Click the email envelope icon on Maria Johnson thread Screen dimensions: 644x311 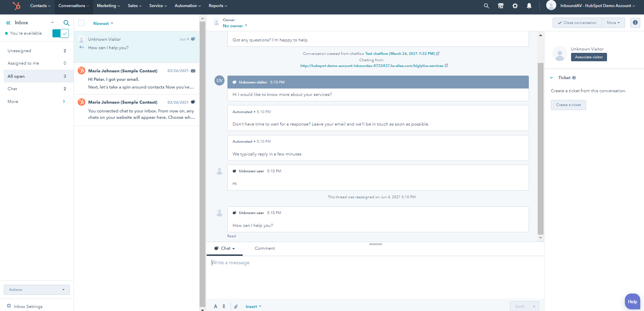coord(193,71)
